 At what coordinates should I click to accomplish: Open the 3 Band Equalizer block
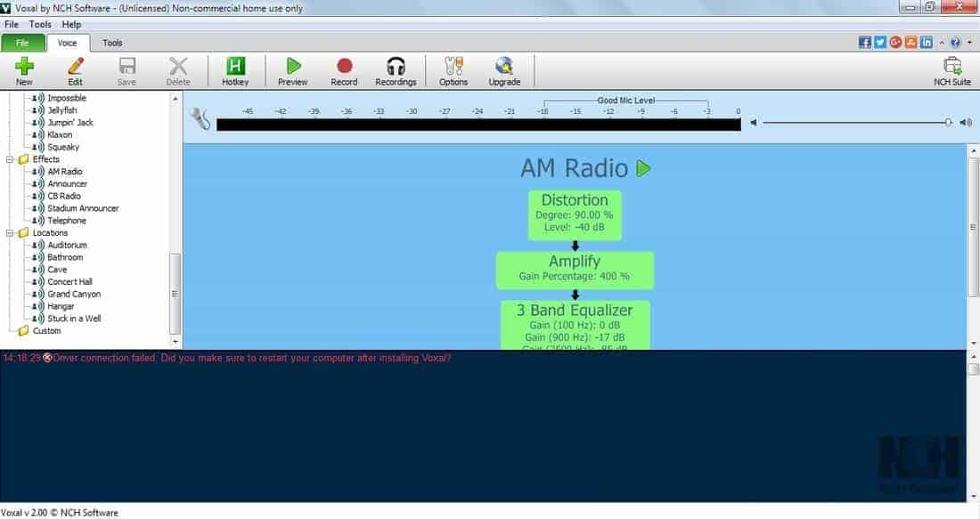coord(575,325)
